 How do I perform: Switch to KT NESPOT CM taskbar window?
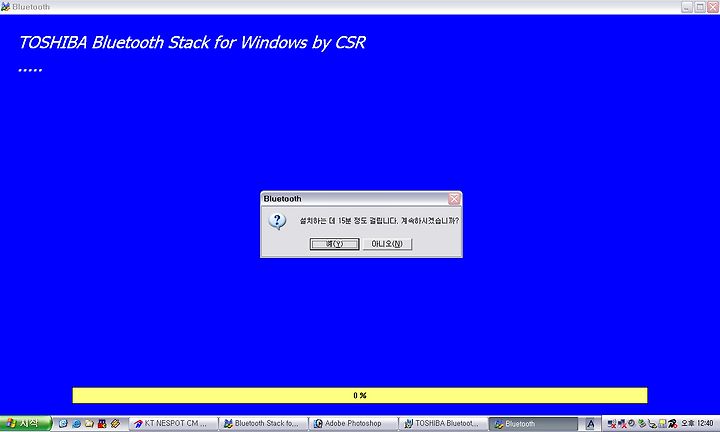tap(173, 424)
